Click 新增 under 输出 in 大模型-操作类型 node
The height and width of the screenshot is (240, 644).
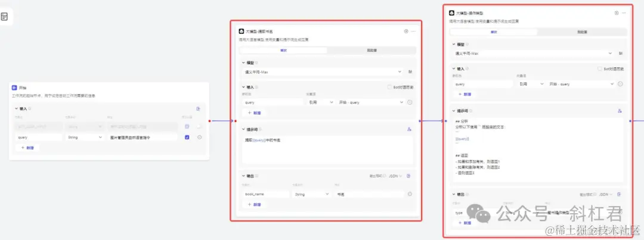tap(465, 223)
